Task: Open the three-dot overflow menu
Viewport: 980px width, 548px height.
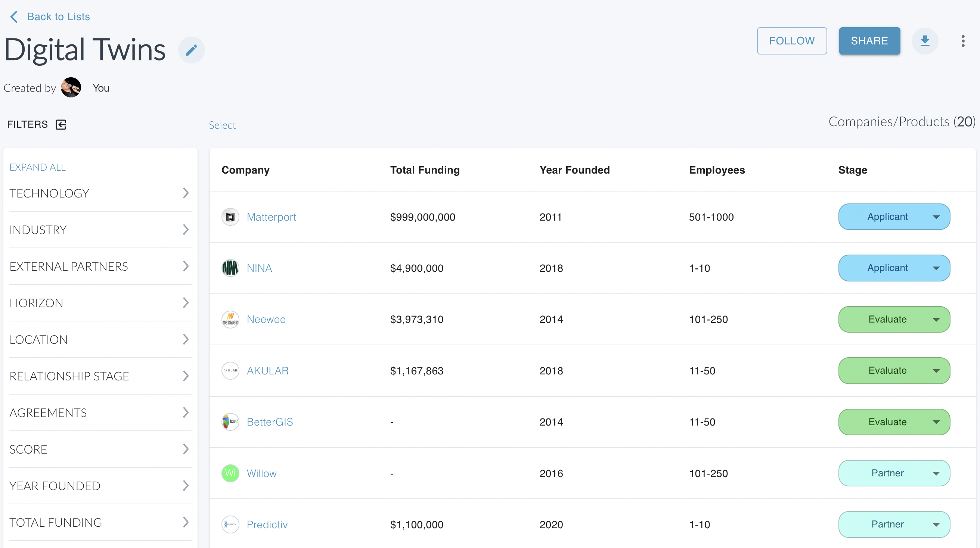Action: tap(963, 41)
